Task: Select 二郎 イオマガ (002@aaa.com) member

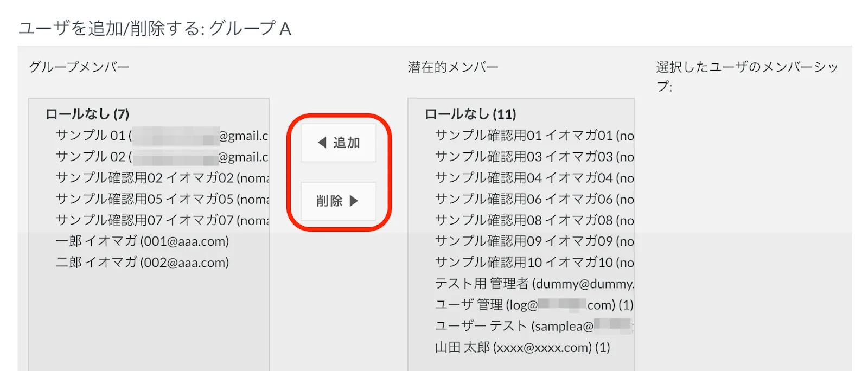Action: tap(142, 263)
